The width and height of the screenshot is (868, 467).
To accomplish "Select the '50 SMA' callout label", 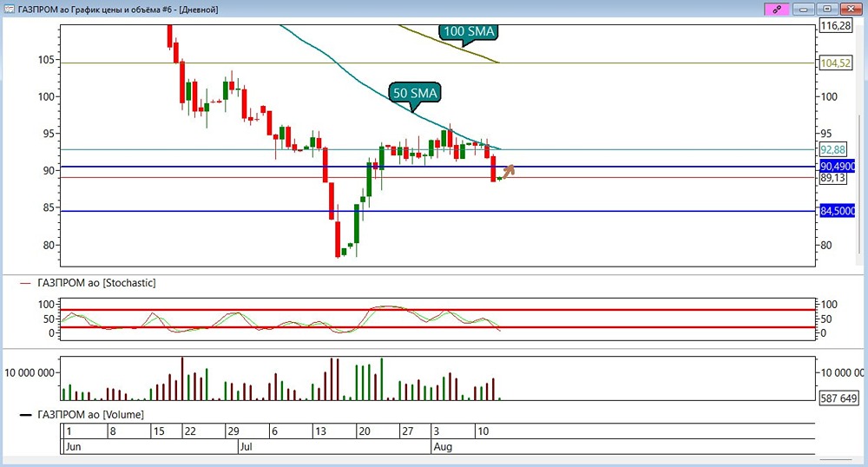I will pyautogui.click(x=415, y=93).
